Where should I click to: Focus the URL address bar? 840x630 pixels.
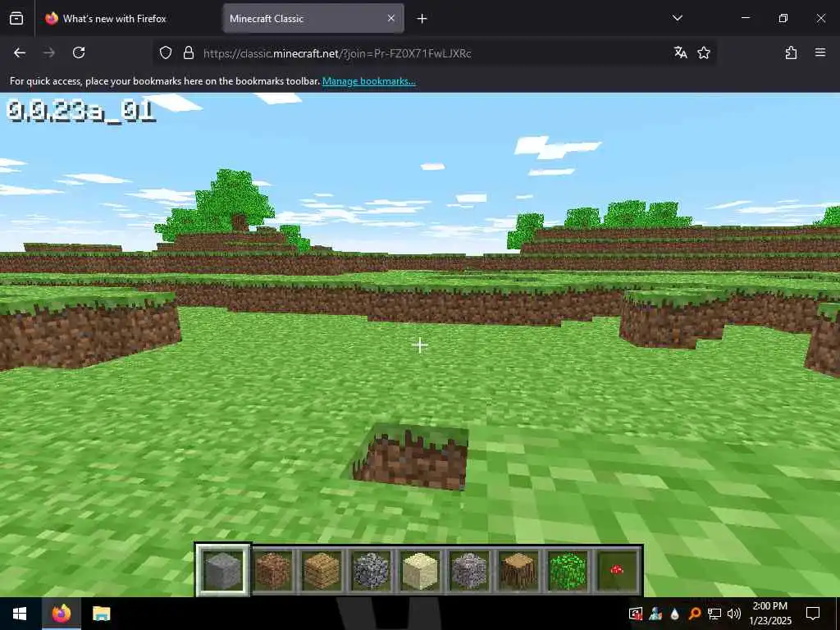(x=434, y=53)
